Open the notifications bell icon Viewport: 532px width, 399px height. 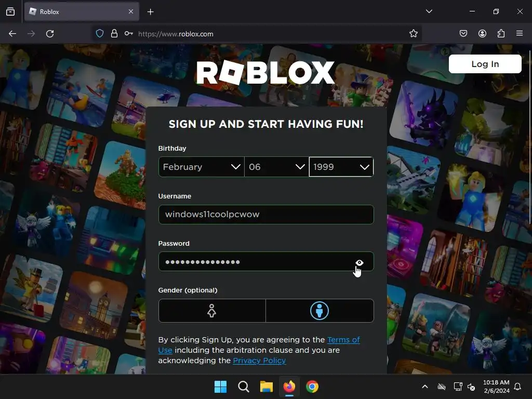tap(517, 387)
